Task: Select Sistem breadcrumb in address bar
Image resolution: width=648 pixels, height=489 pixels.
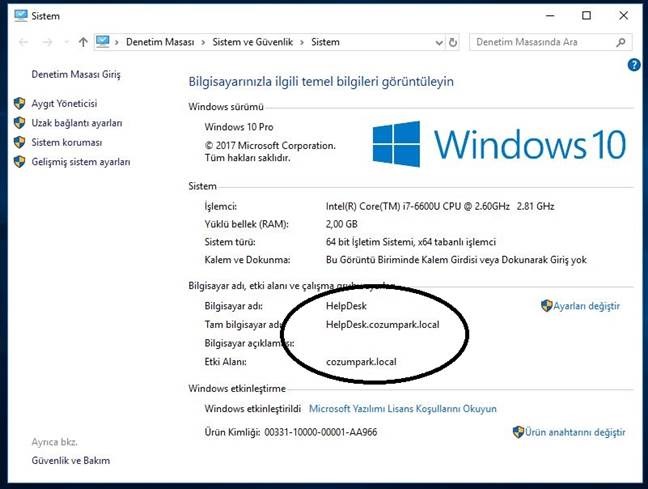Action: 325,42
